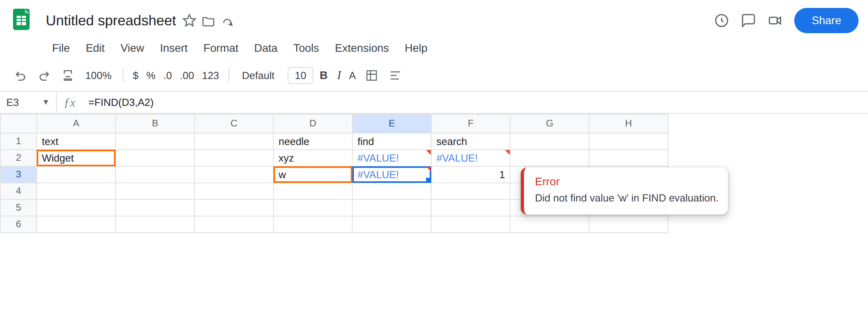Select the cell containing xyz
The height and width of the screenshot is (316, 868).
313,158
